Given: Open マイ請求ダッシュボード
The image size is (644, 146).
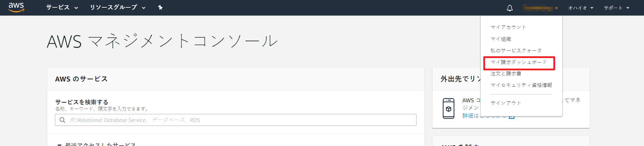Looking at the screenshot, I should 519,62.
